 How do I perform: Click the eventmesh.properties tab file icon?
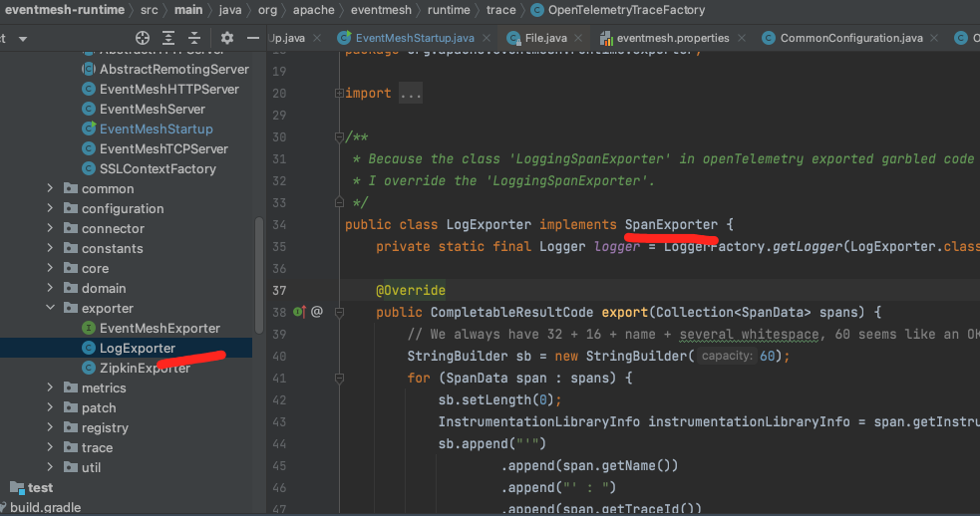click(x=605, y=38)
